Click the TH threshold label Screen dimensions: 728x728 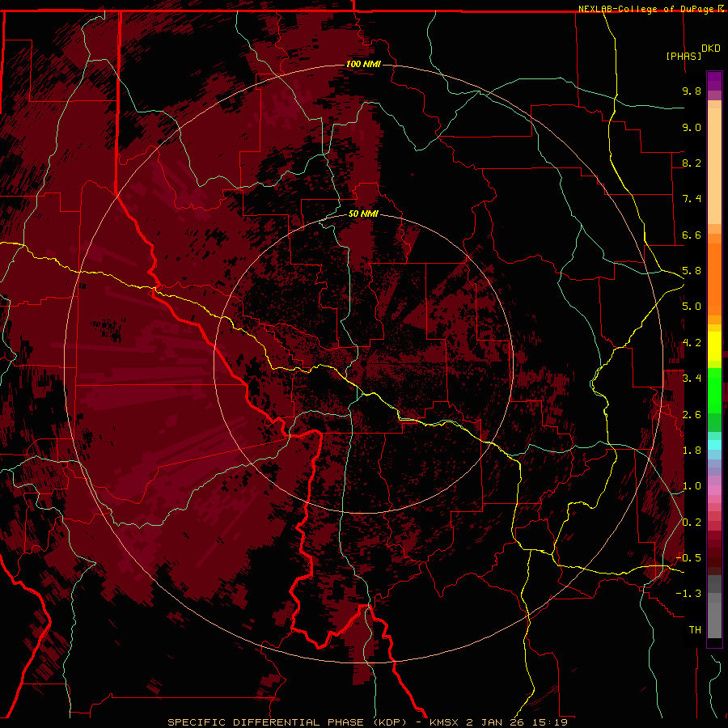695,630
